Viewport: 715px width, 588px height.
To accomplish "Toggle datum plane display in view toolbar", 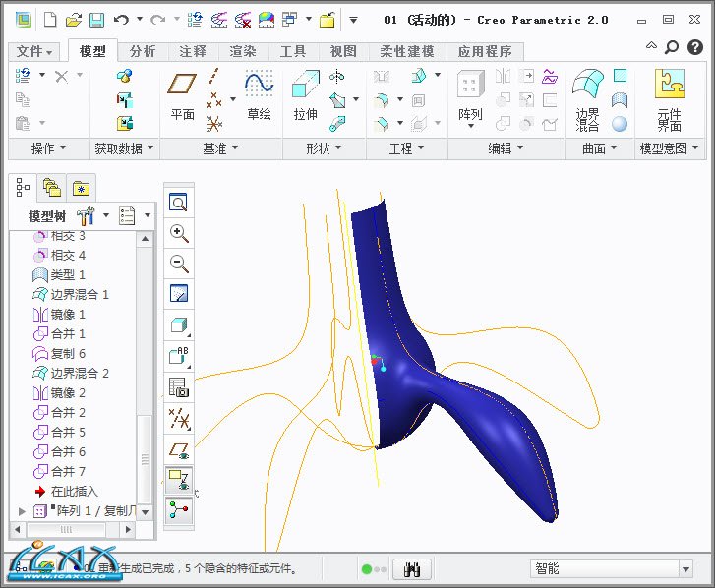I will point(179,449).
